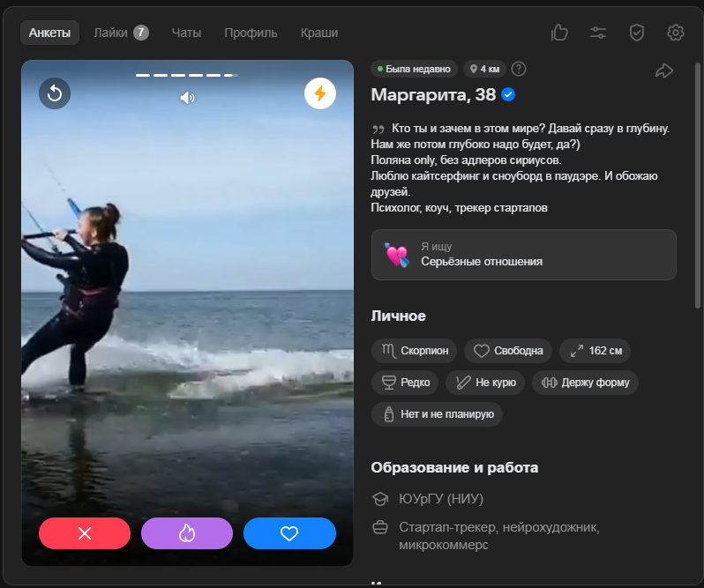
Task: Click the video progress segments bar
Action: point(187,75)
